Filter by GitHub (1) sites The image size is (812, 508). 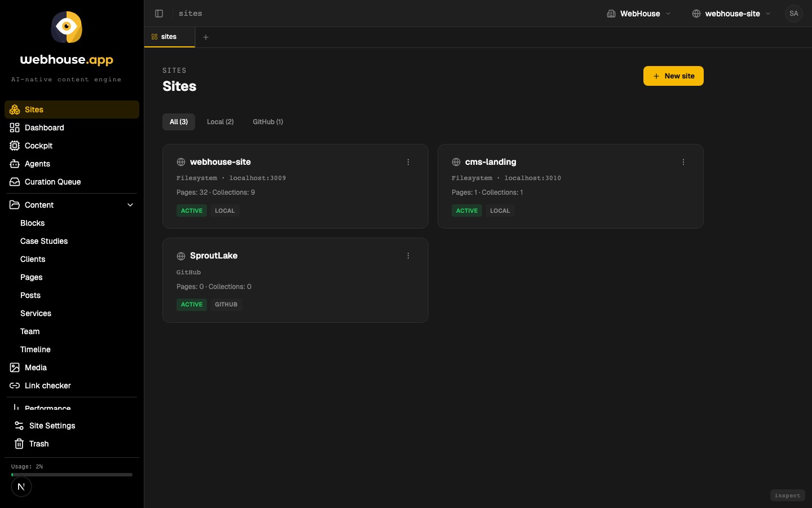point(268,122)
